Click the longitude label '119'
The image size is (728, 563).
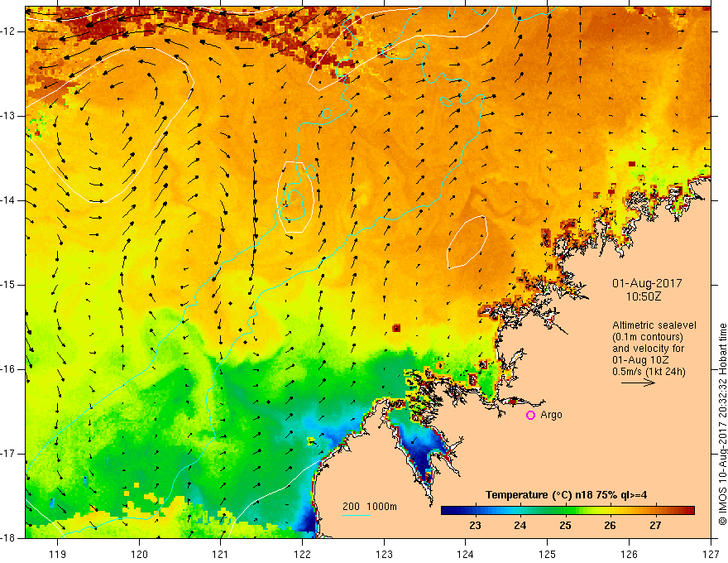[x=58, y=554]
